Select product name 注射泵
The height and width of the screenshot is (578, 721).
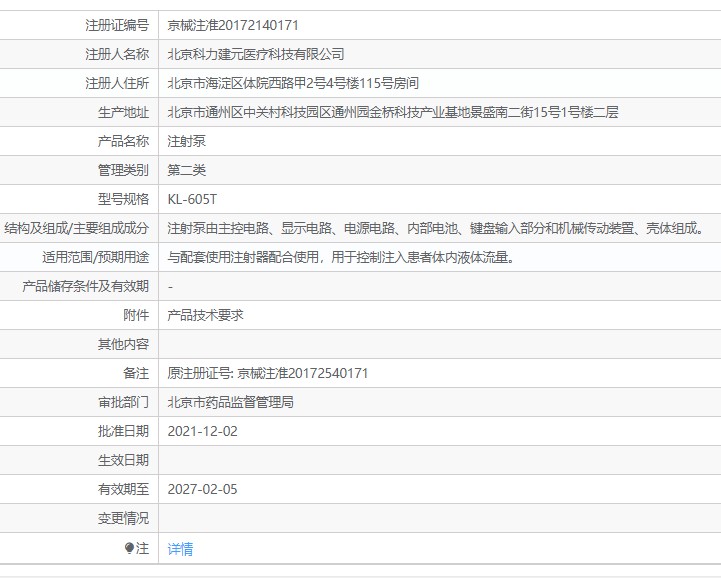point(186,141)
